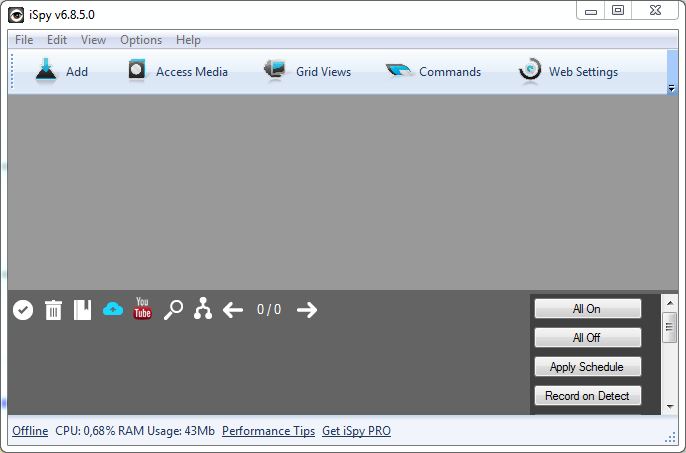Click the Offline status link

pyautogui.click(x=30, y=431)
